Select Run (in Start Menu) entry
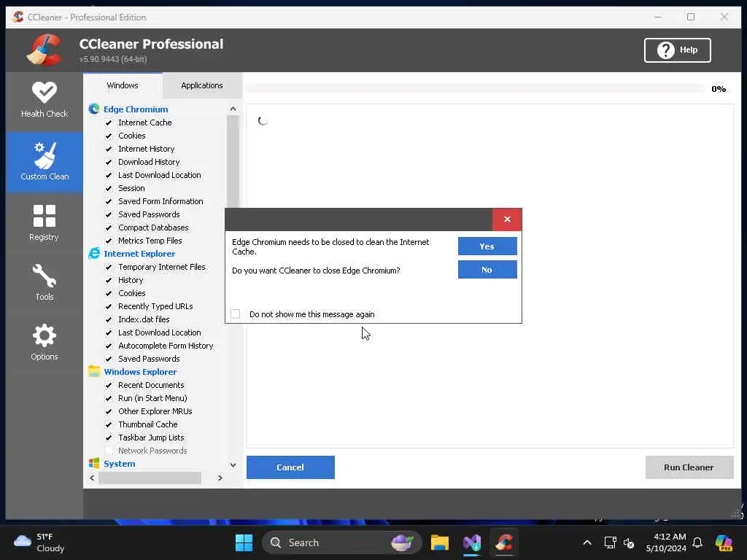The width and height of the screenshot is (747, 560). [152, 398]
